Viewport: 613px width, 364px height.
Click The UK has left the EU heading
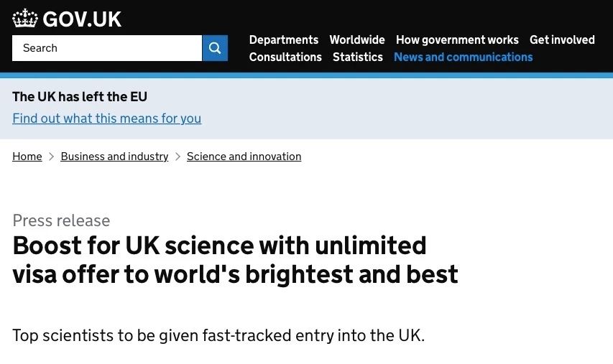[x=80, y=97]
